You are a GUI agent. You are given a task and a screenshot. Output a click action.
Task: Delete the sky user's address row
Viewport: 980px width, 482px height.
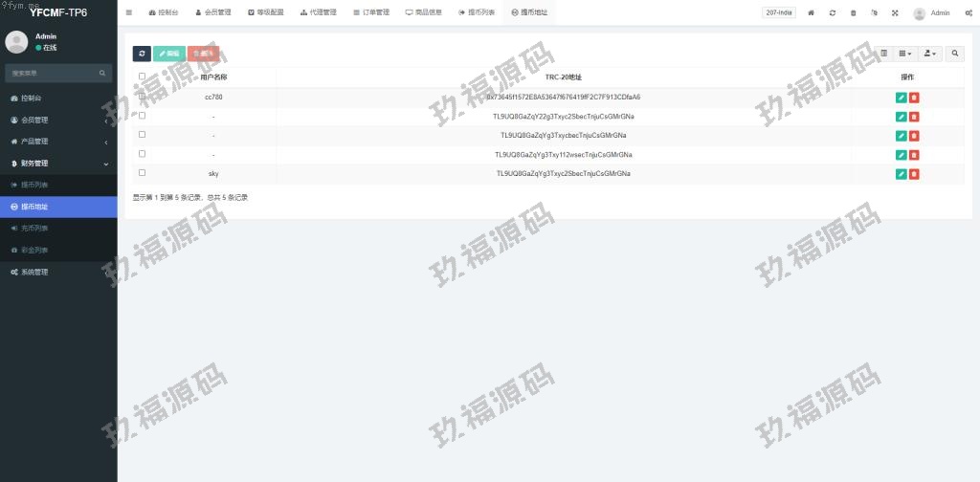[914, 173]
